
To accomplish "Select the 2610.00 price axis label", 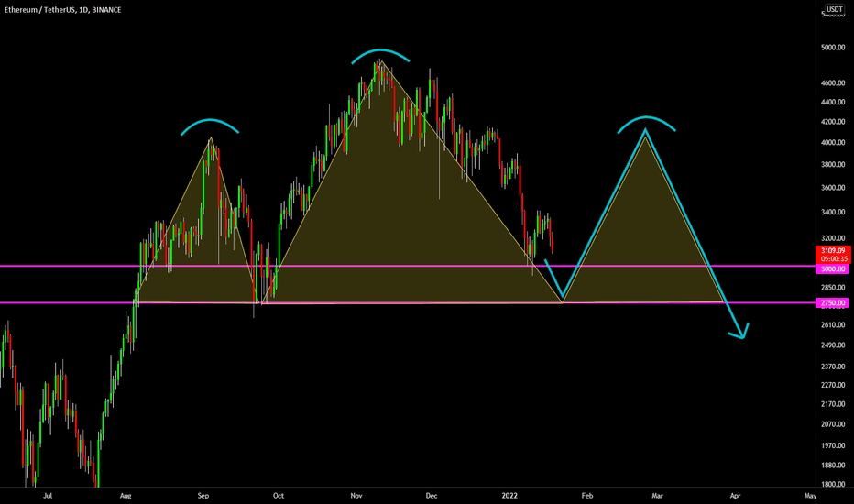I will click(x=833, y=324).
